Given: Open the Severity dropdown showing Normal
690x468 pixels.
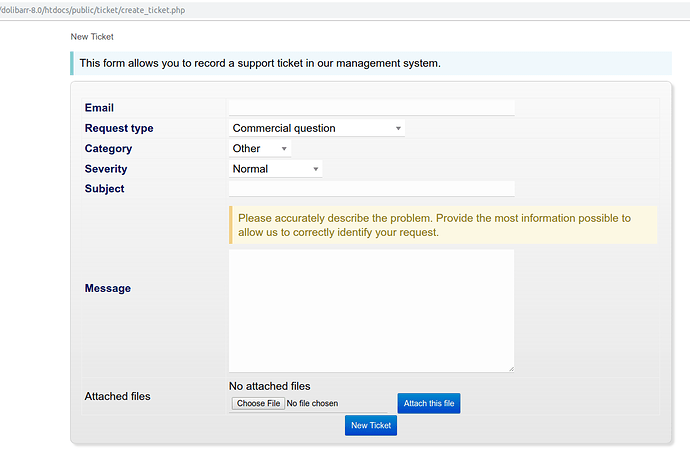Looking at the screenshot, I should pos(275,169).
